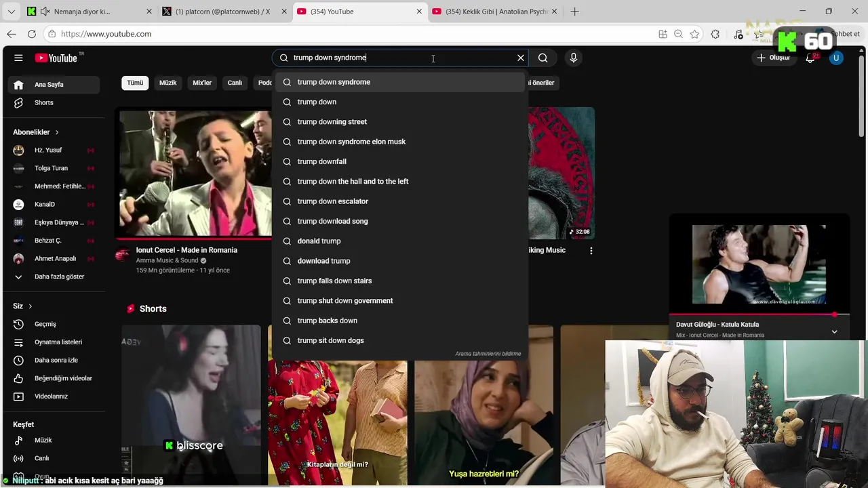The image size is (868, 488).
Task: Open browser extensions puzzle icon
Action: click(x=715, y=34)
